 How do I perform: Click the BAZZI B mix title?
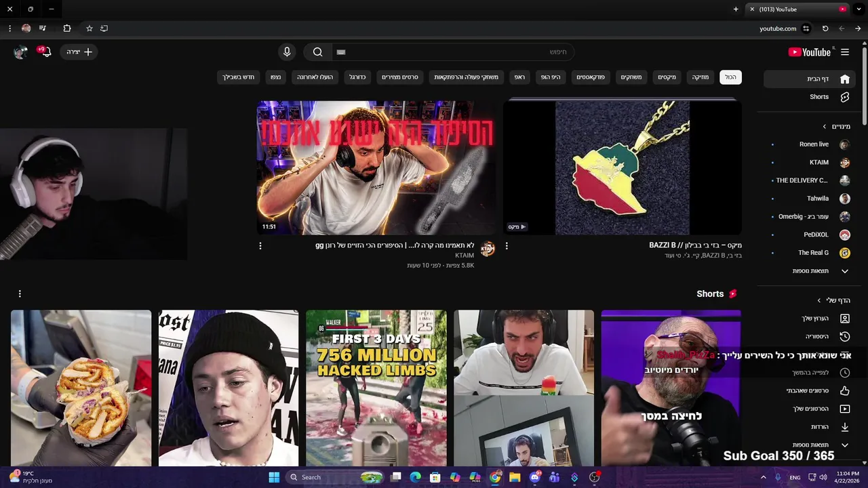point(695,245)
